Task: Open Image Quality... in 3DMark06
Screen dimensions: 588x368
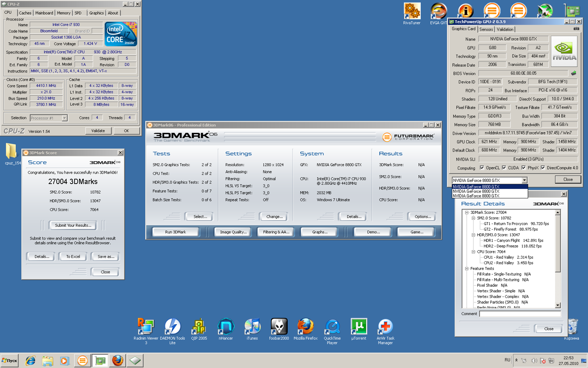Action: tap(233, 232)
